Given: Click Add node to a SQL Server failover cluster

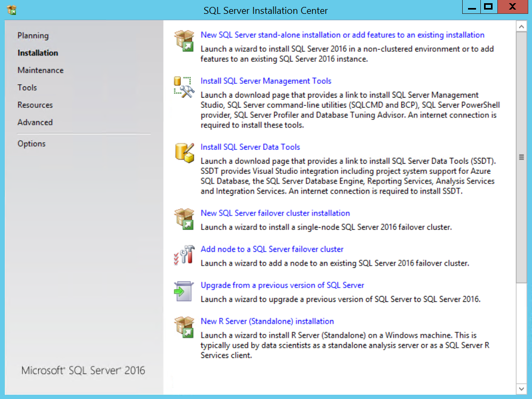Looking at the screenshot, I should pos(272,249).
